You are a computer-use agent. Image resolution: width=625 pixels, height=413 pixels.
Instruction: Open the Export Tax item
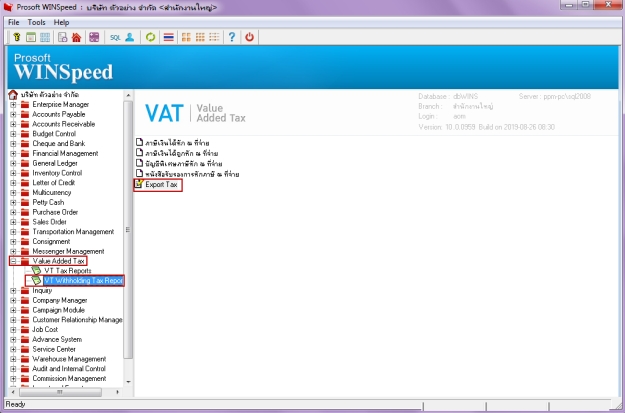161,184
